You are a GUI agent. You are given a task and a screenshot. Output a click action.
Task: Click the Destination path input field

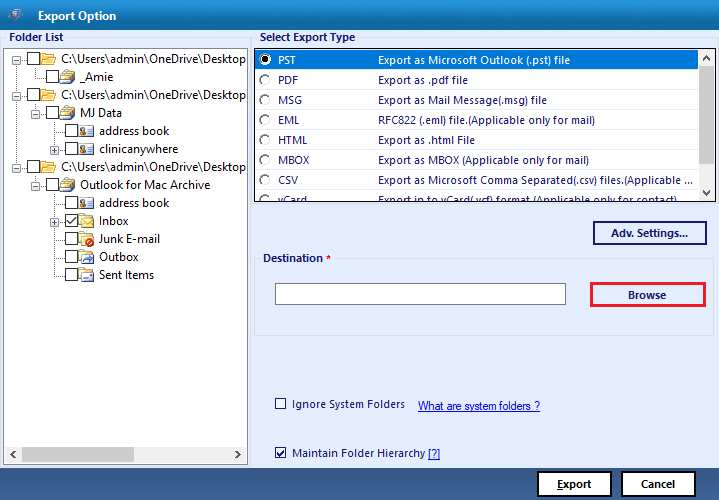coord(420,294)
